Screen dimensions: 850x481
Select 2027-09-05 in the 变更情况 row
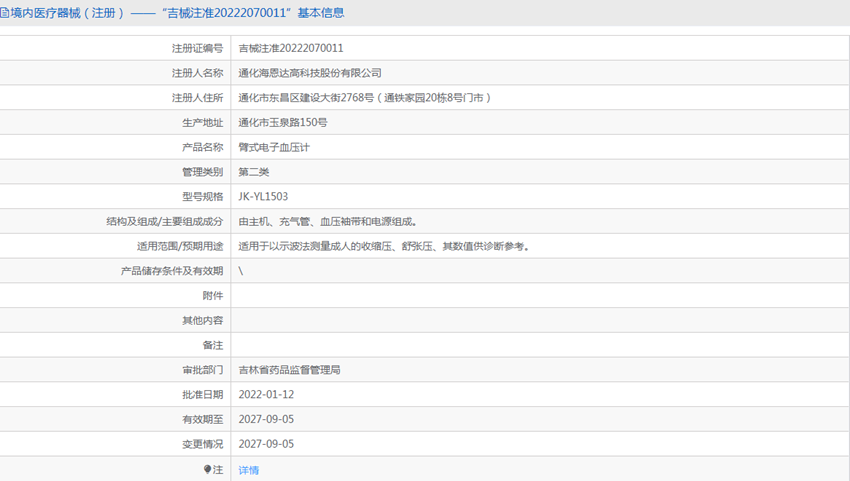coord(266,444)
